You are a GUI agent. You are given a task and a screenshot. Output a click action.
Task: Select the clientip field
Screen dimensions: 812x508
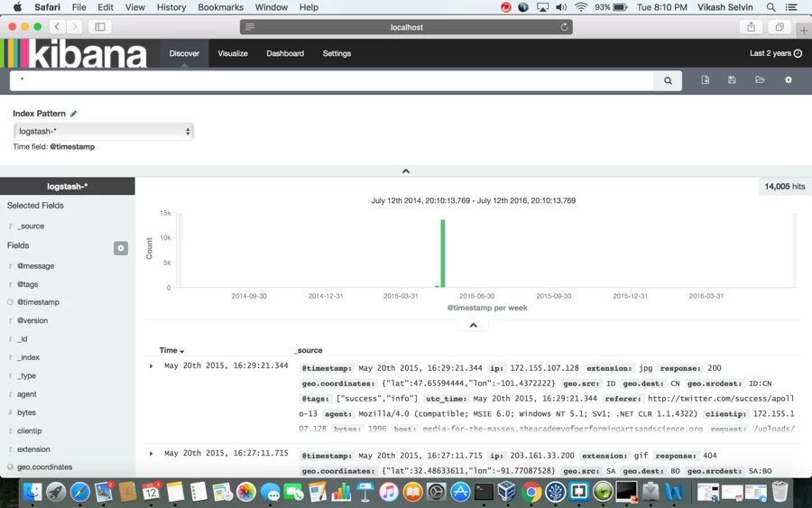29,430
